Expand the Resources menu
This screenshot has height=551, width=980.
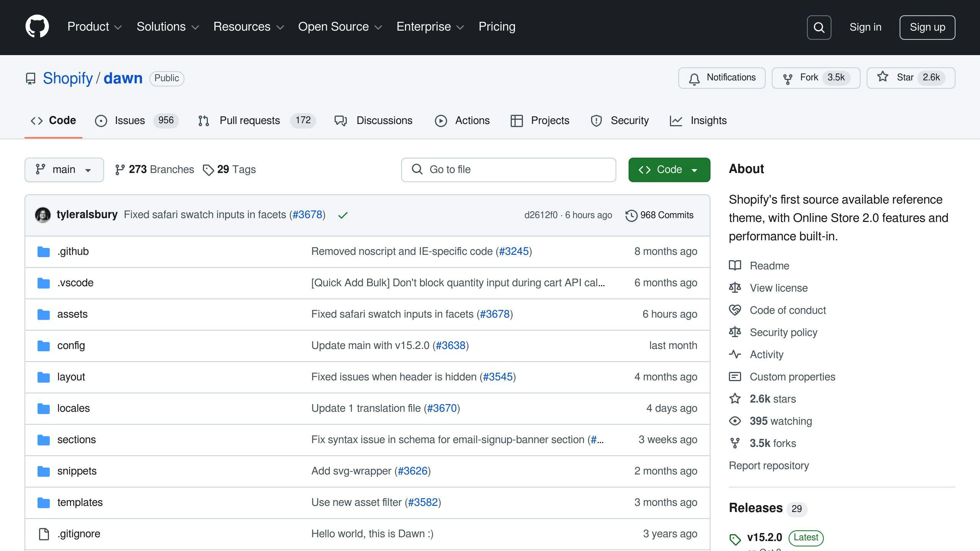248,27
